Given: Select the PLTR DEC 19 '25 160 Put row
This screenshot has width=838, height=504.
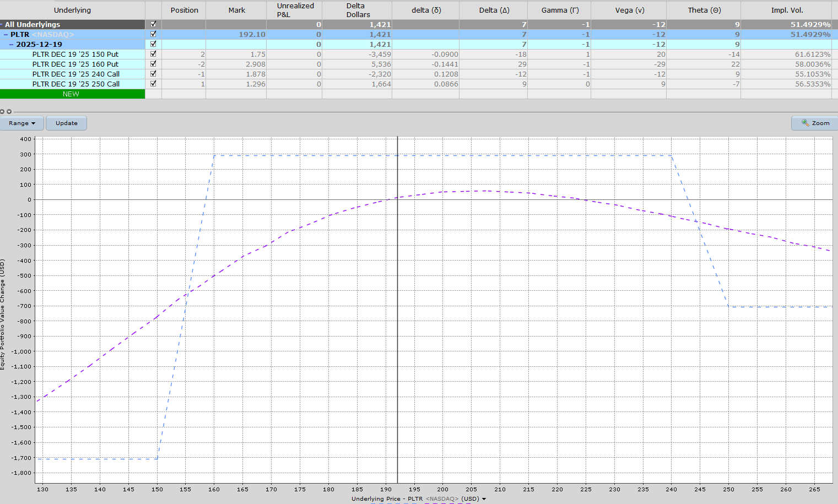Looking at the screenshot, I should tap(75, 64).
